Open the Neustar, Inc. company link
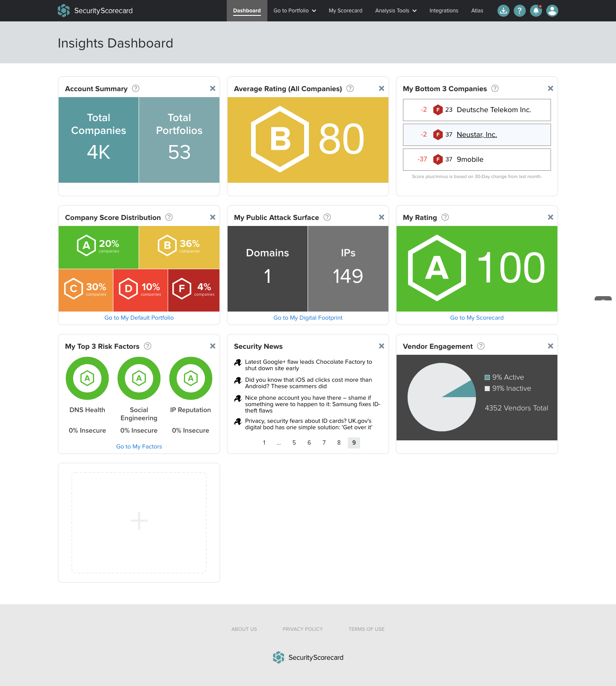This screenshot has width=616, height=686. [477, 134]
